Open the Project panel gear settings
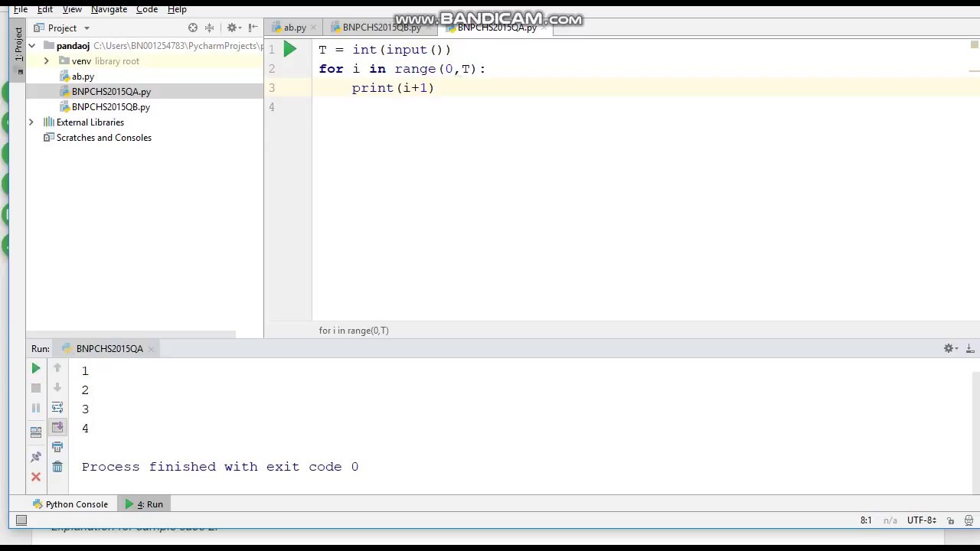 click(233, 28)
